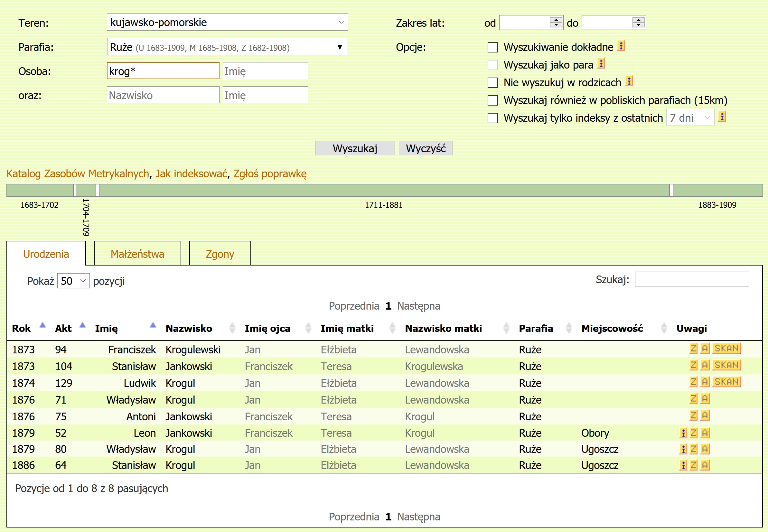
Task: Switch to the Małżeństwa tab
Action: [x=137, y=254]
